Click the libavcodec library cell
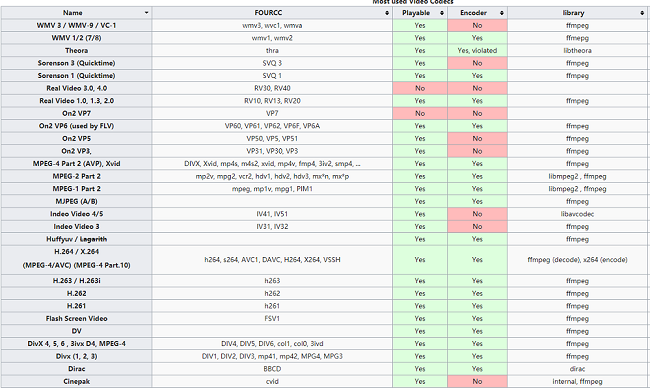This screenshot has width=650, height=391. coord(577,214)
